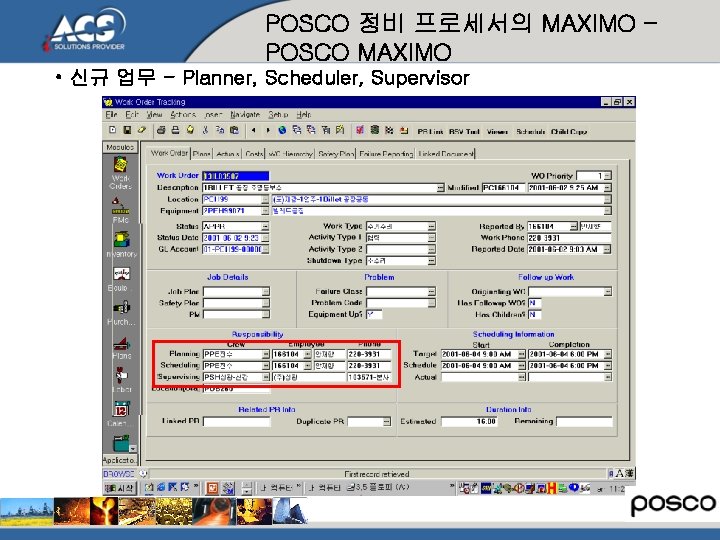Click the Internet Explorer quick launch icon

click(x=161, y=487)
